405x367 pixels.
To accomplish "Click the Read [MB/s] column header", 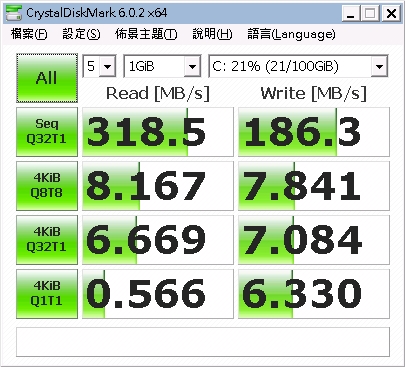I will click(x=158, y=93).
